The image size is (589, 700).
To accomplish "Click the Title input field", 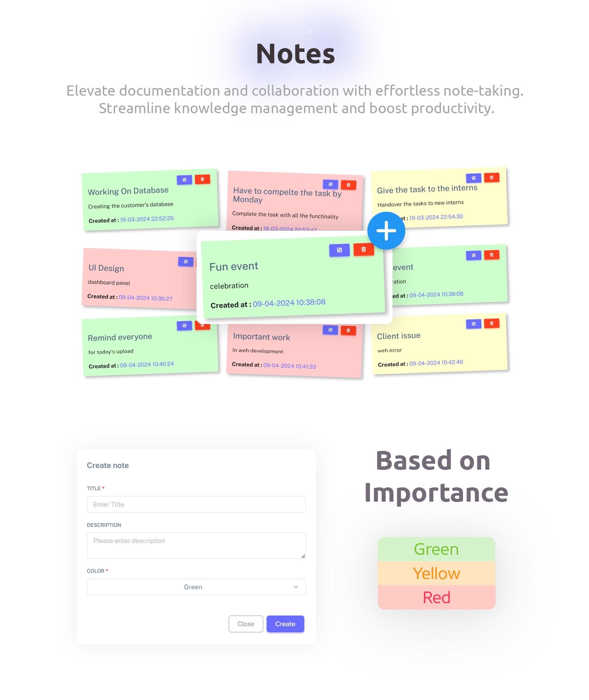I will (196, 504).
